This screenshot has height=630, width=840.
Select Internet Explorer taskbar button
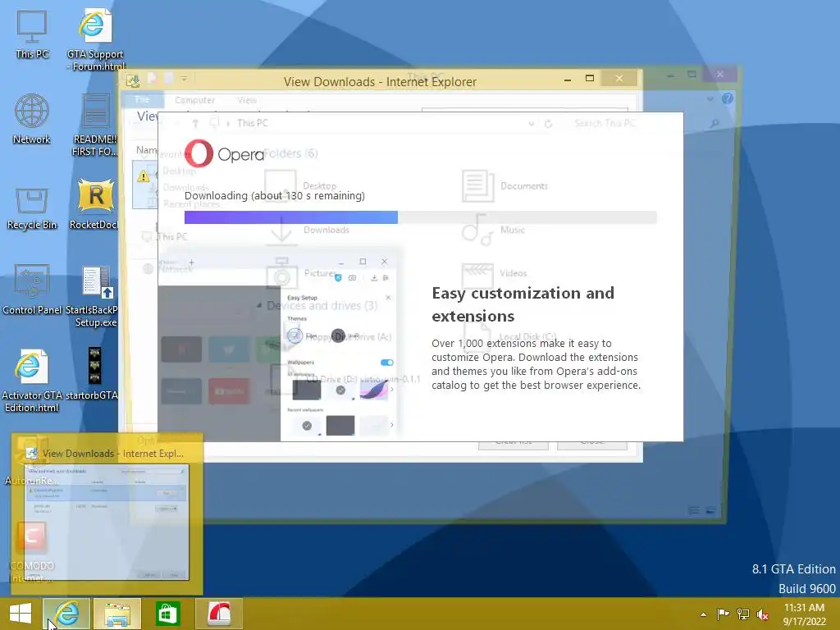pyautogui.click(x=66, y=614)
